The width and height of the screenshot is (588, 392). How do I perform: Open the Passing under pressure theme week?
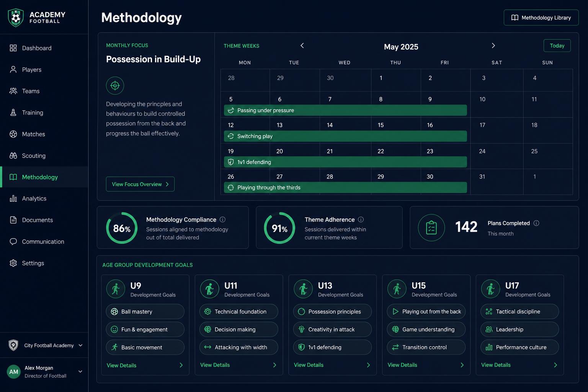pyautogui.click(x=345, y=110)
